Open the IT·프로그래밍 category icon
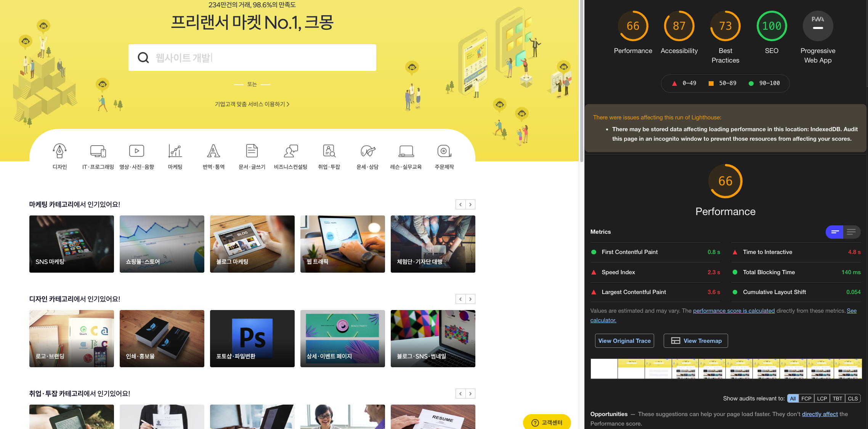Viewport: 868px width, 429px height. click(98, 151)
